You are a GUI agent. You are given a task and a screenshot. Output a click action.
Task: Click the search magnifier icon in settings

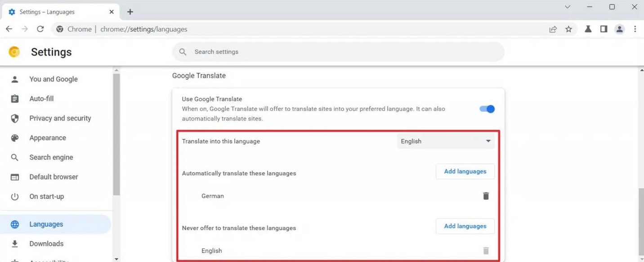click(183, 52)
